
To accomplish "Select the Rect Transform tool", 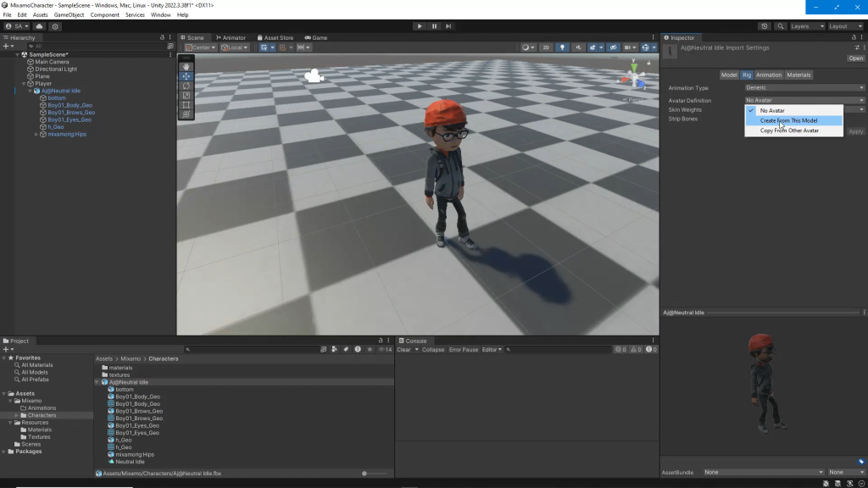I will point(186,104).
